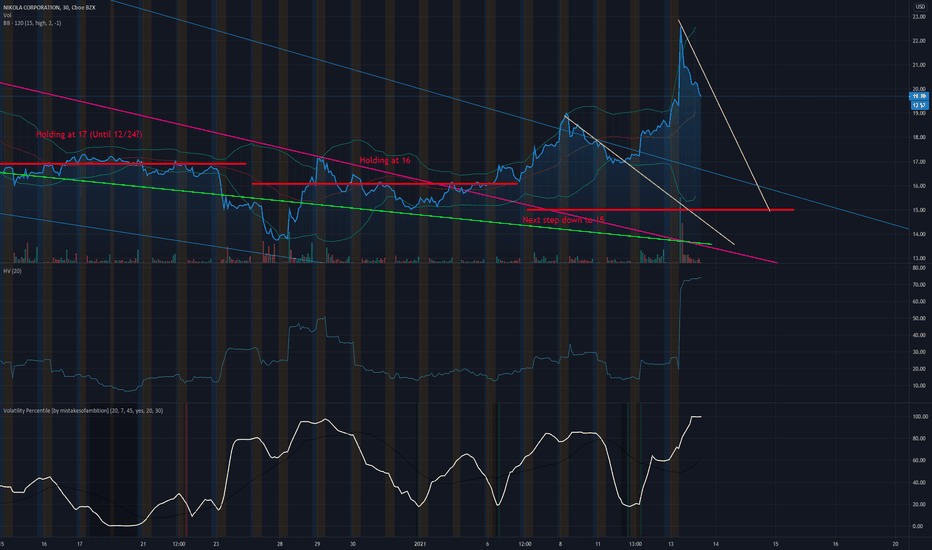932x550 pixels.
Task: Click date 14 on the time axis
Action: 716,544
